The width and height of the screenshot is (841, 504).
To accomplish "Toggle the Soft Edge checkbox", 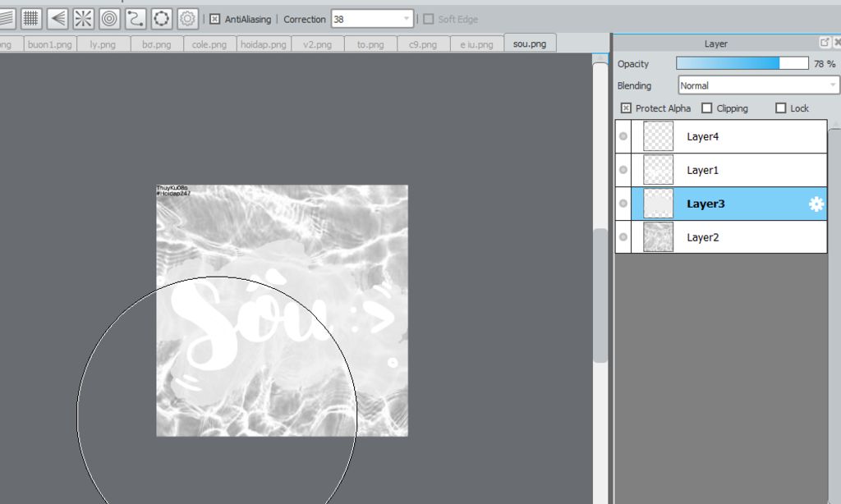I will click(428, 20).
